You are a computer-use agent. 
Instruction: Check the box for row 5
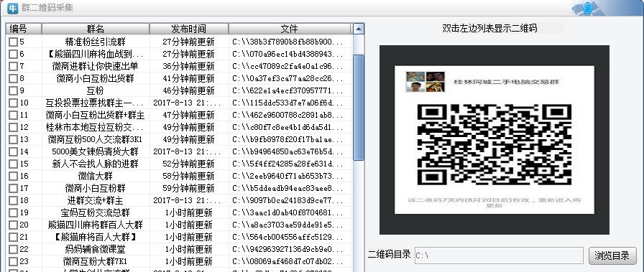click(13, 42)
